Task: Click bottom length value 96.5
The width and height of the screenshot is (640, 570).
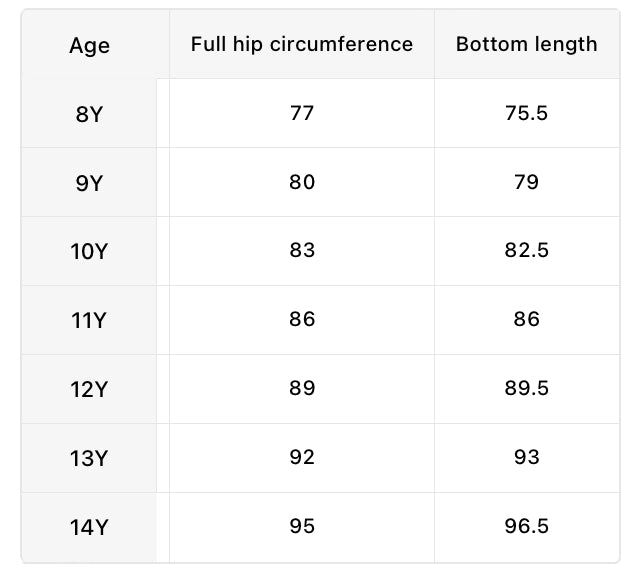Action: 526,527
